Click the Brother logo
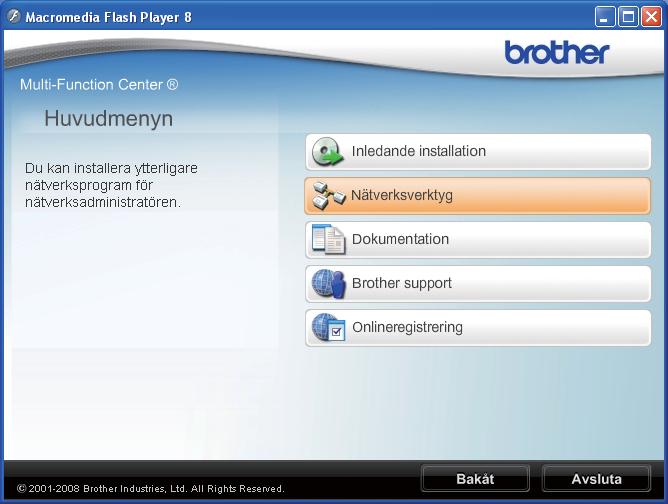 pos(556,52)
